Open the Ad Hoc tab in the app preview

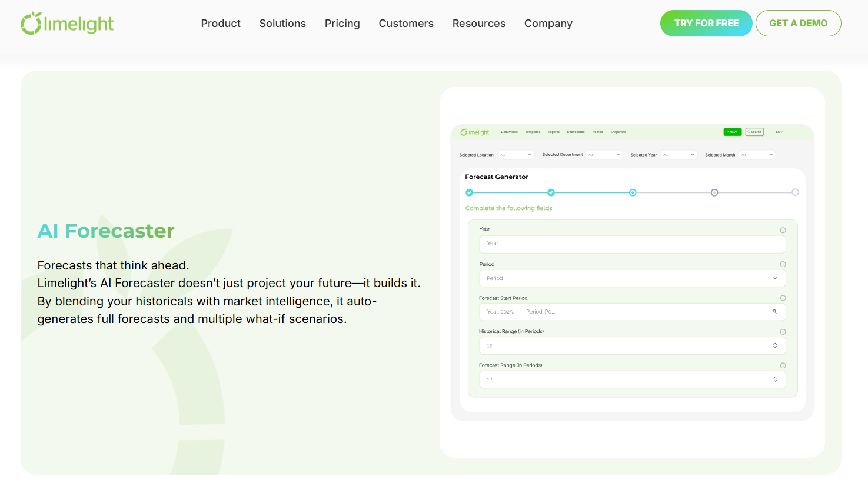click(x=598, y=132)
